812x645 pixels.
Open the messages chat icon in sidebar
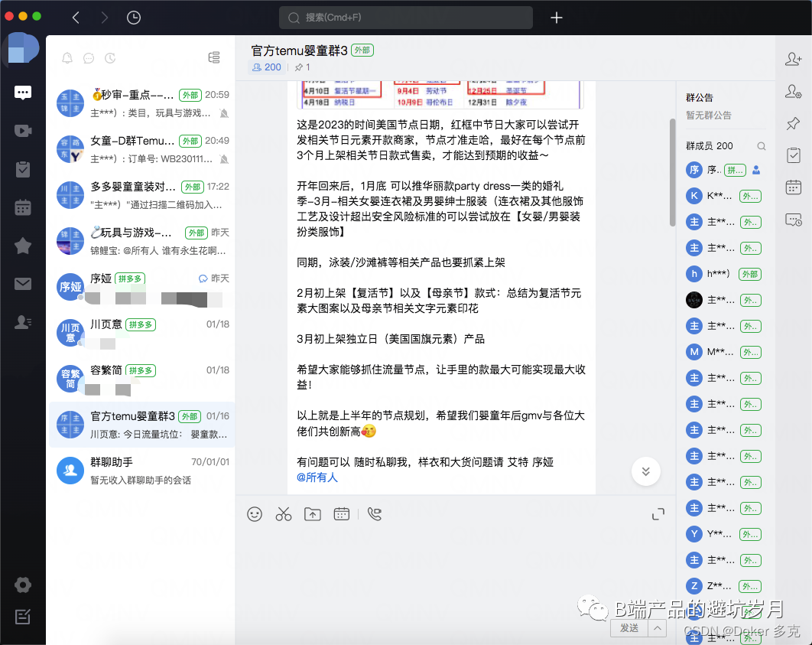(23, 93)
